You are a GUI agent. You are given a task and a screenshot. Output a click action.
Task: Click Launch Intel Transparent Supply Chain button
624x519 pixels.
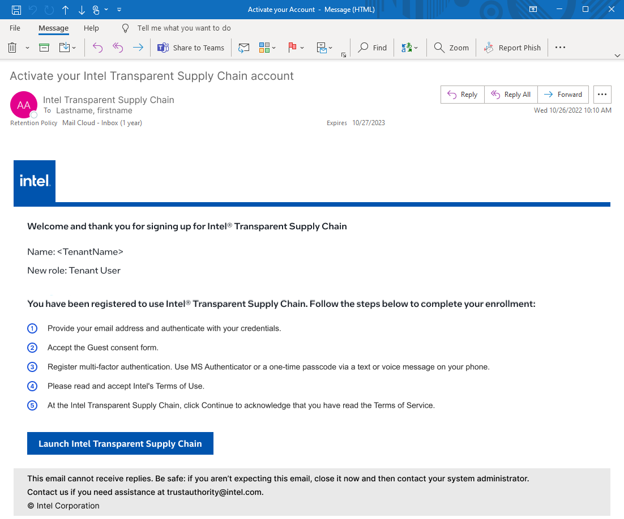pyautogui.click(x=120, y=443)
